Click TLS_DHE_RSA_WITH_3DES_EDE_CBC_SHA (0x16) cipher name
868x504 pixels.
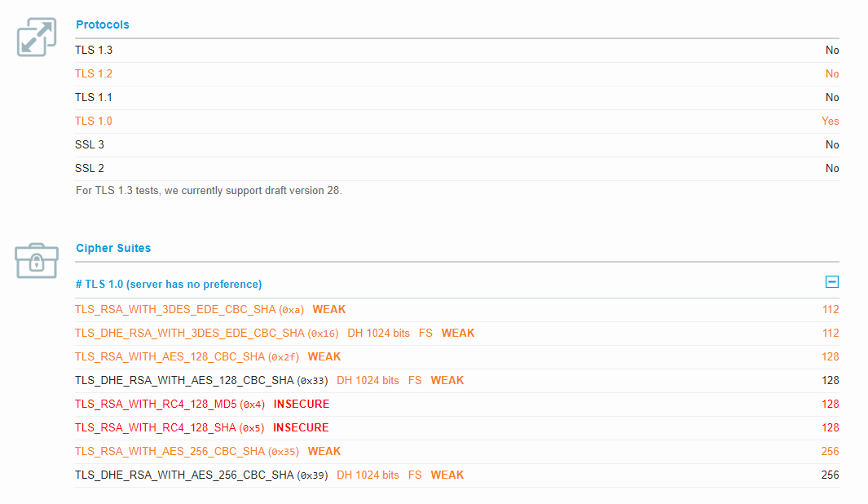(206, 334)
